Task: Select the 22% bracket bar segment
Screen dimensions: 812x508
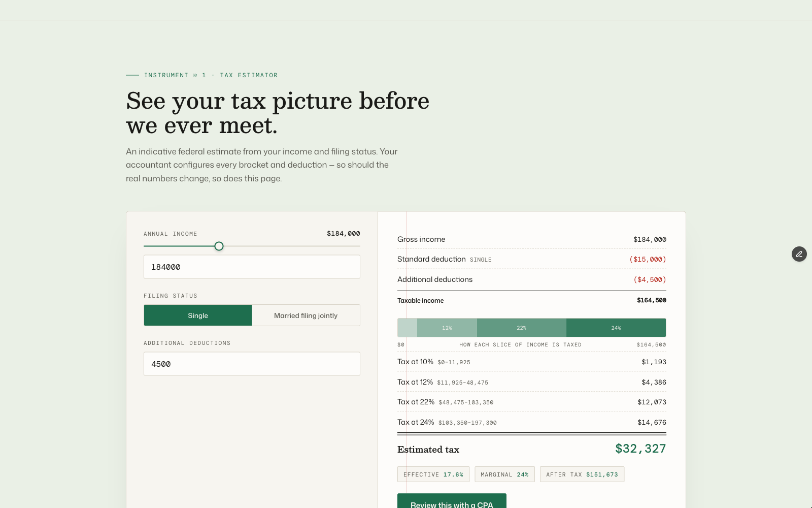Action: click(x=522, y=328)
